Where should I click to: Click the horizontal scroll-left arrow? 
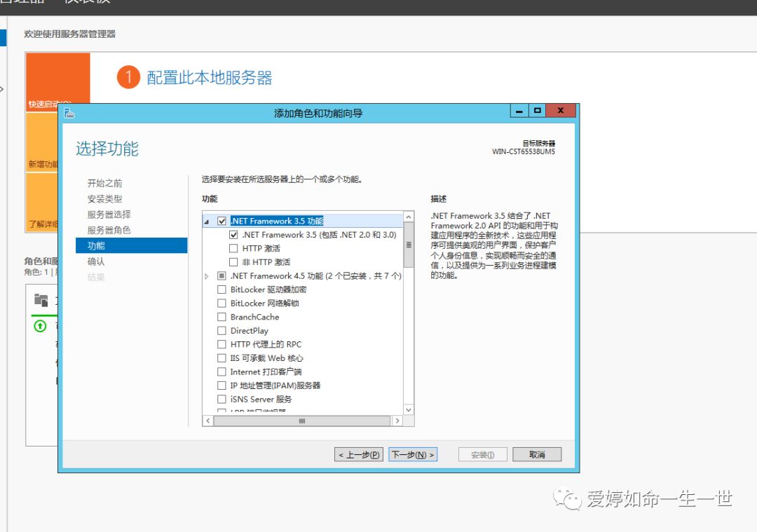point(208,421)
